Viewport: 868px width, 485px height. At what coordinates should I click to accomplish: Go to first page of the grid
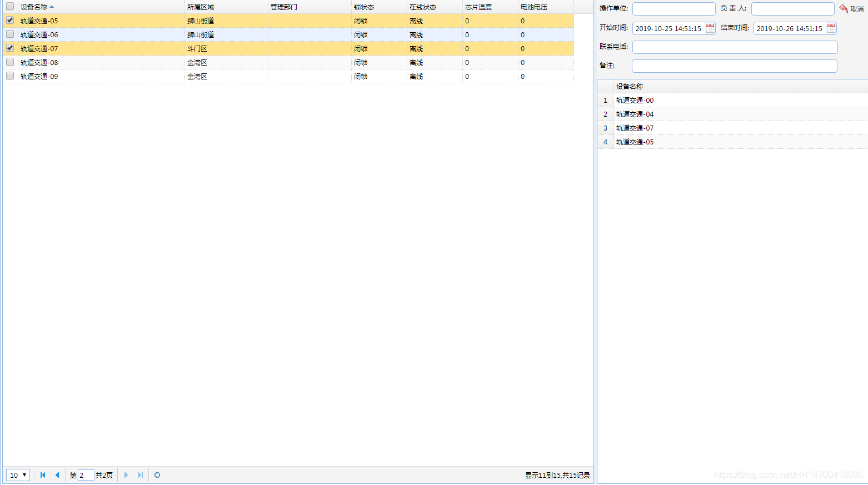pos(43,475)
